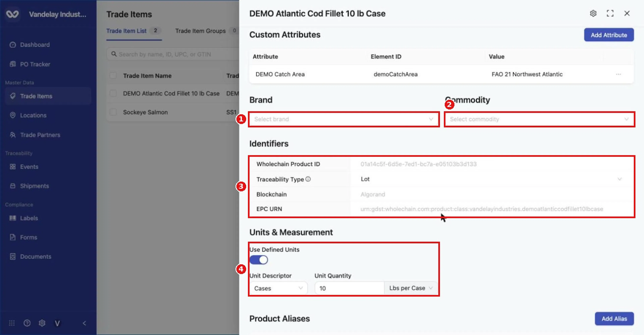The height and width of the screenshot is (335, 644).
Task: Check the select-all trade items checkbox
Action: pyautogui.click(x=113, y=76)
